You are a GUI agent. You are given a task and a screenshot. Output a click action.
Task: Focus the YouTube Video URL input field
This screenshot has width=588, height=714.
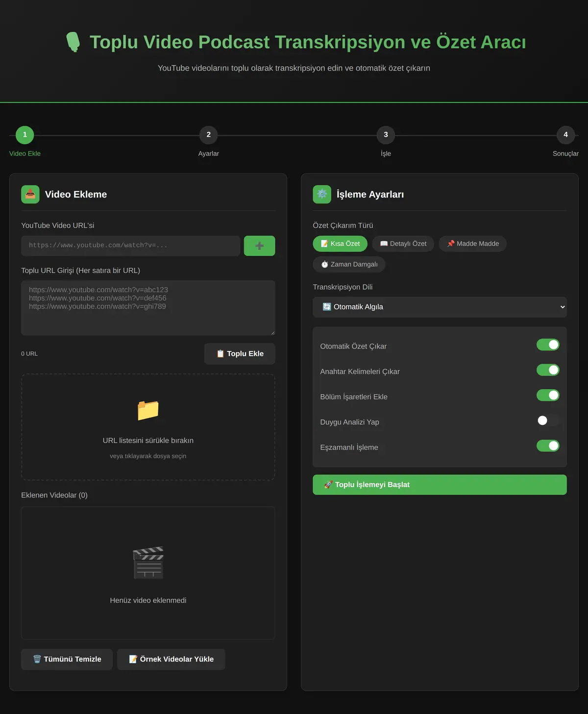click(131, 246)
